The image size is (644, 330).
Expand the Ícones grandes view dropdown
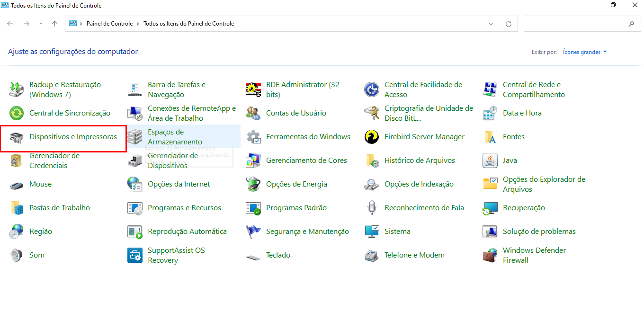(x=585, y=52)
